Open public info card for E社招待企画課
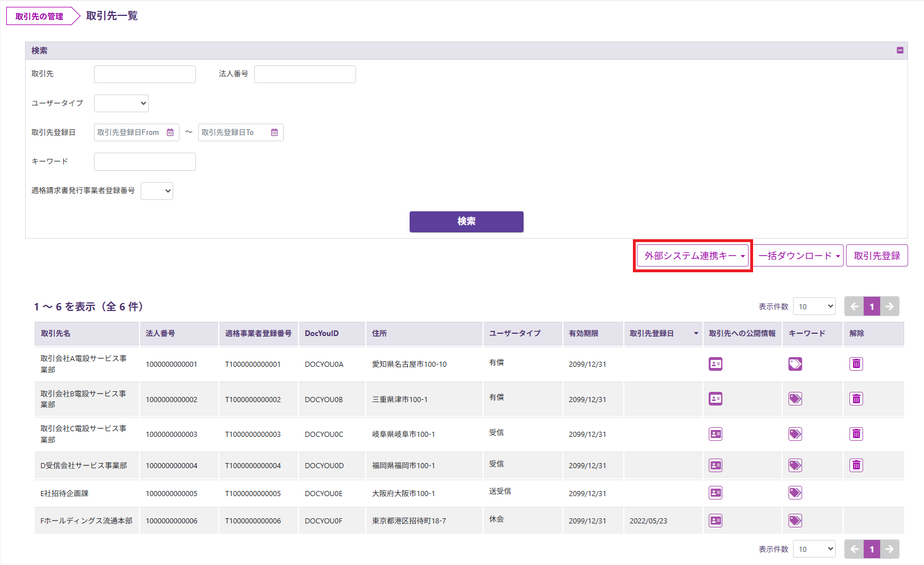The image size is (924, 565). 716,493
